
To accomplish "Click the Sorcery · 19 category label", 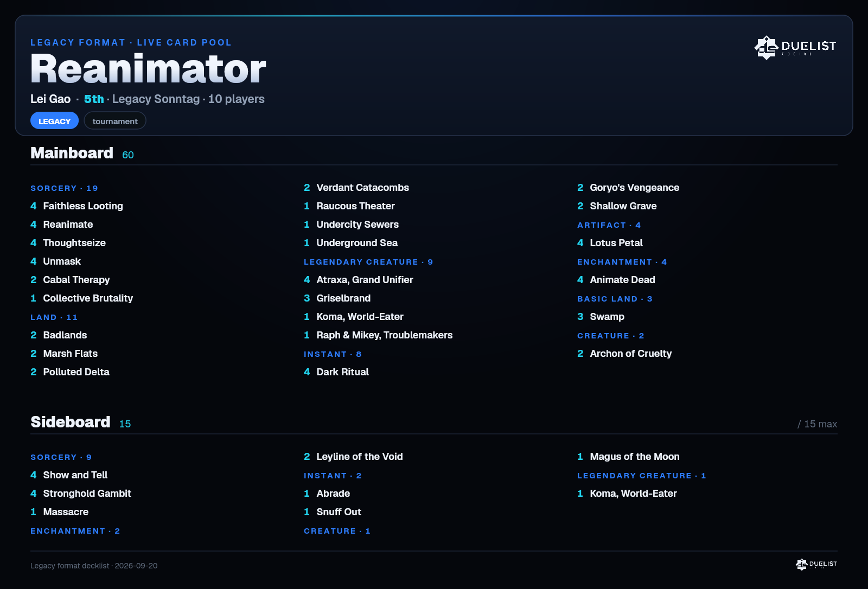I will (64, 188).
